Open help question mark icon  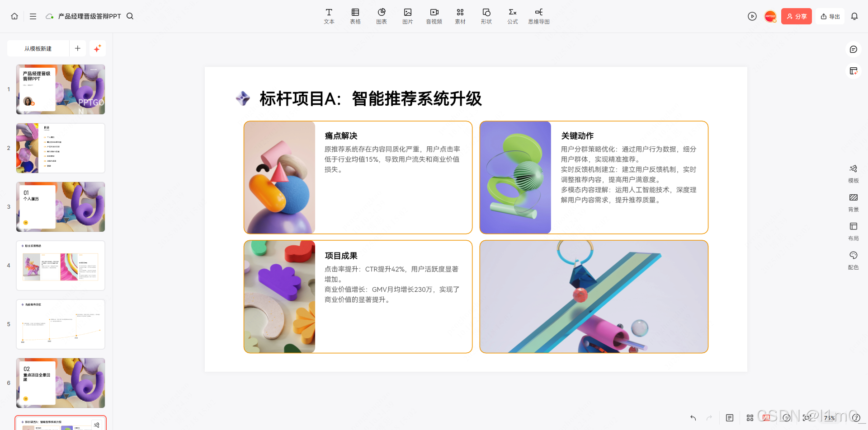click(x=856, y=418)
